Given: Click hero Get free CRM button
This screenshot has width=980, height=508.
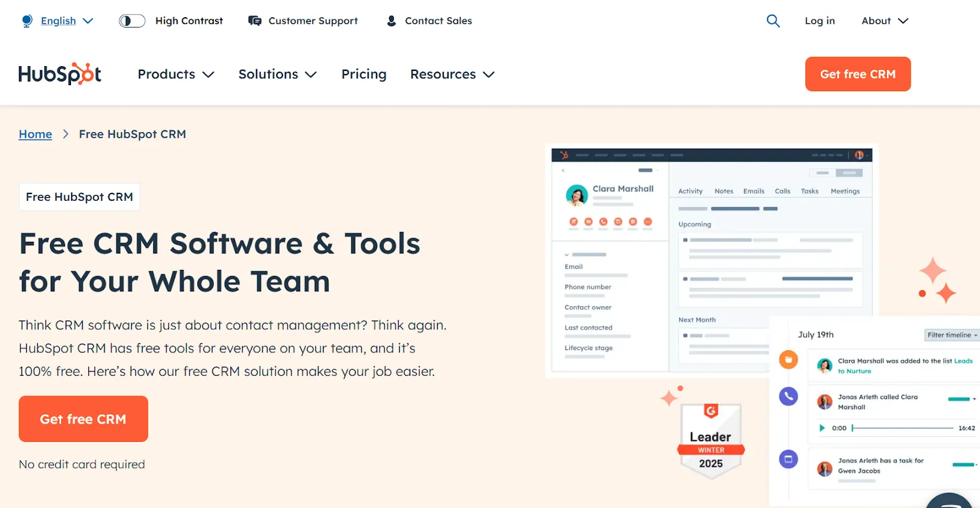Looking at the screenshot, I should (x=83, y=419).
